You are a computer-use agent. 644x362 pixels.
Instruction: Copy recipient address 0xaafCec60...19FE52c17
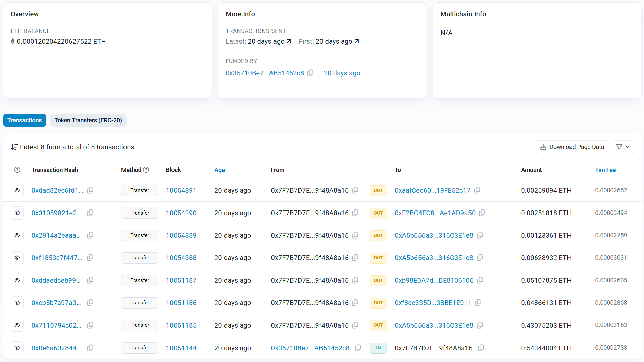pyautogui.click(x=477, y=190)
